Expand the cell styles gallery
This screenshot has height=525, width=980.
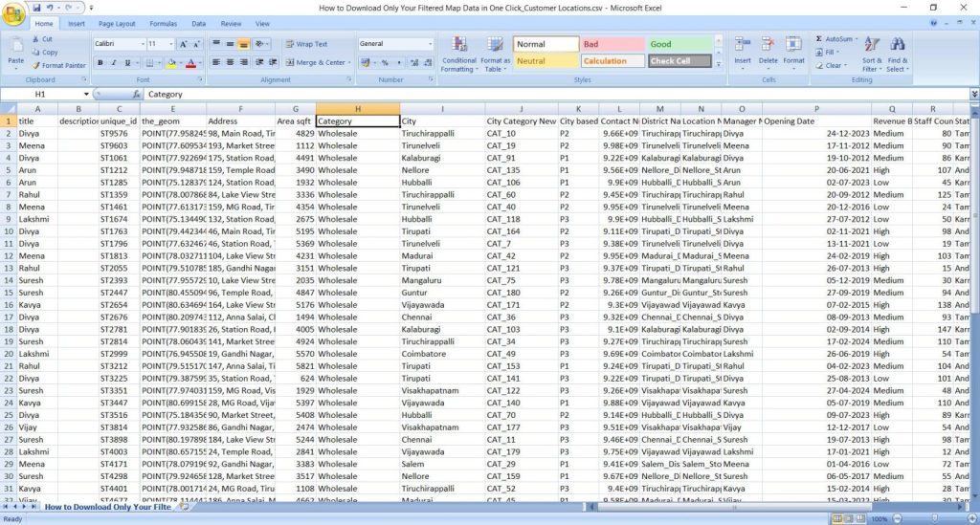coord(718,64)
